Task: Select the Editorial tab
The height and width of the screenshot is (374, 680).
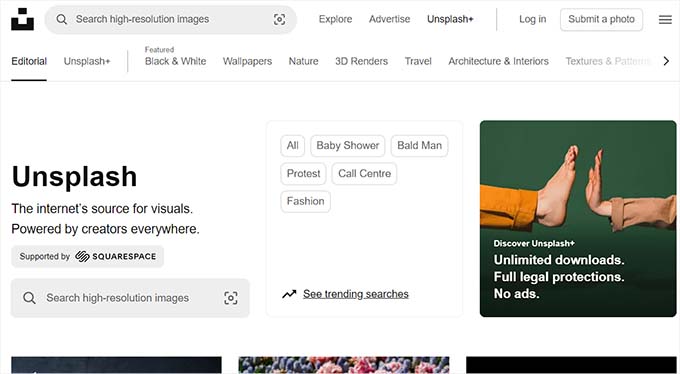Action: pyautogui.click(x=29, y=61)
